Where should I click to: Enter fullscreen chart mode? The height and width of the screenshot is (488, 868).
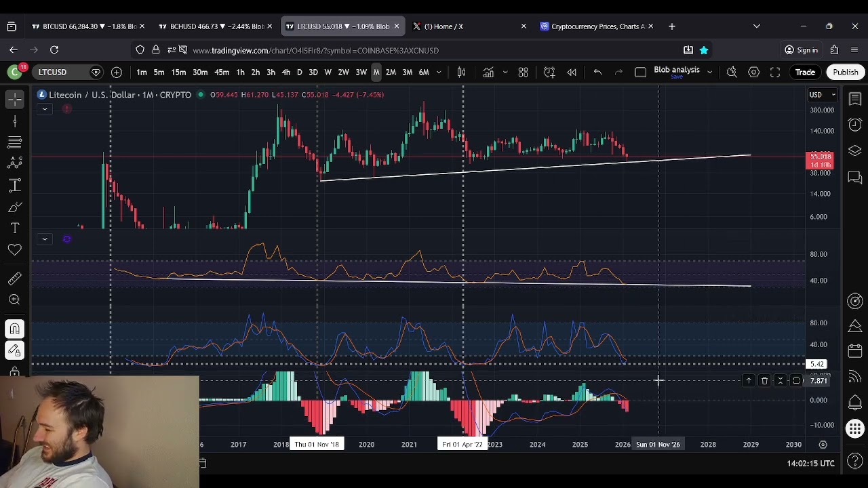pyautogui.click(x=775, y=73)
